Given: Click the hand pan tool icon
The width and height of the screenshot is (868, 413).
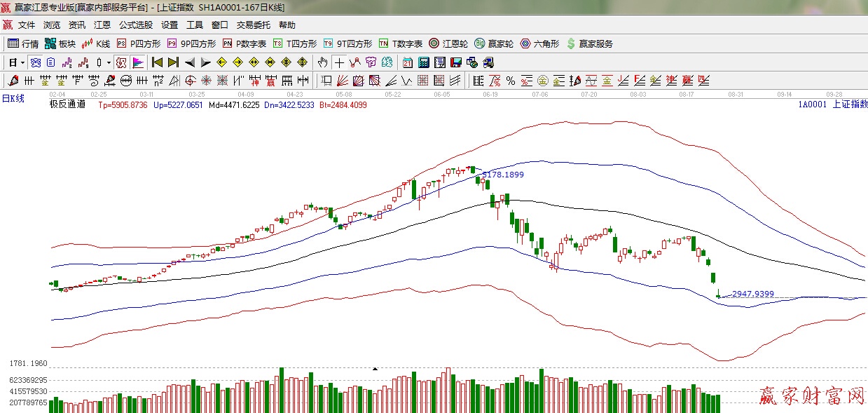Looking at the screenshot, I should 322,62.
